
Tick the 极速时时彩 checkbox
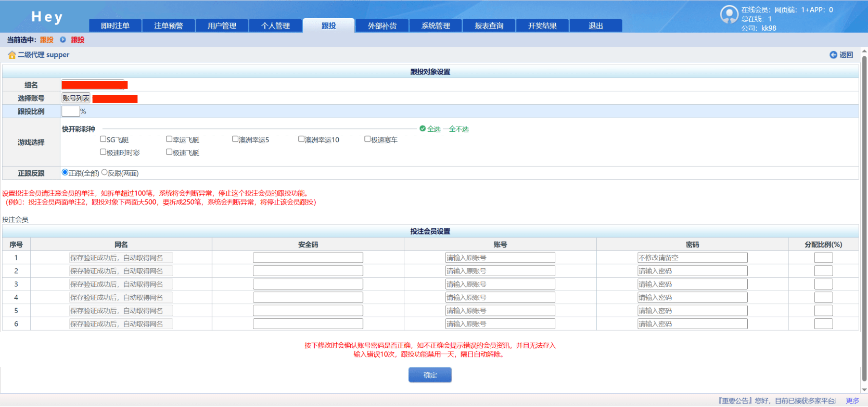103,152
